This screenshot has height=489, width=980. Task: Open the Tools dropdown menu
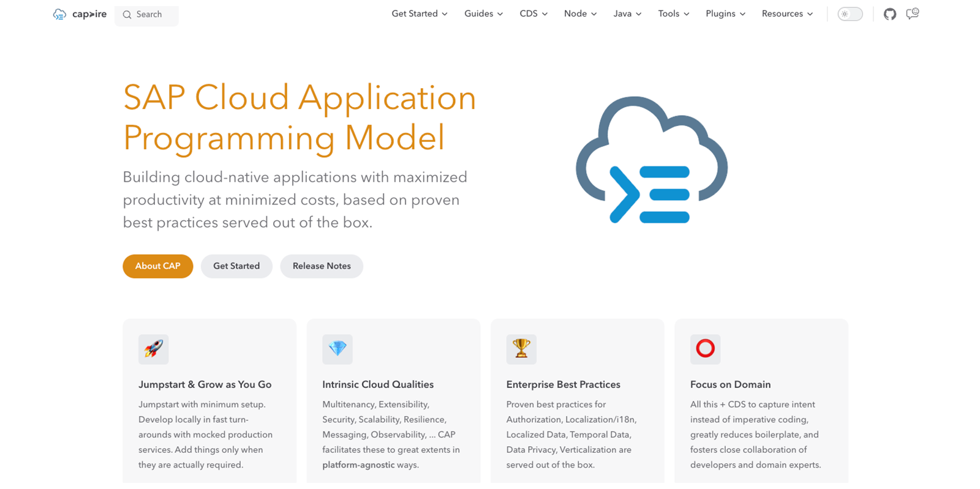[674, 14]
